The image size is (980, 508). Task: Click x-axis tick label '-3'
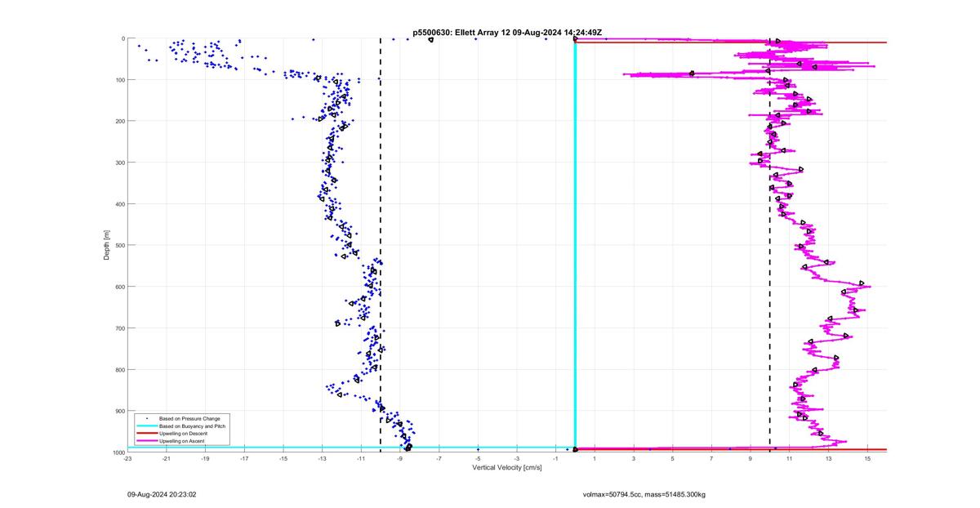coord(517,459)
